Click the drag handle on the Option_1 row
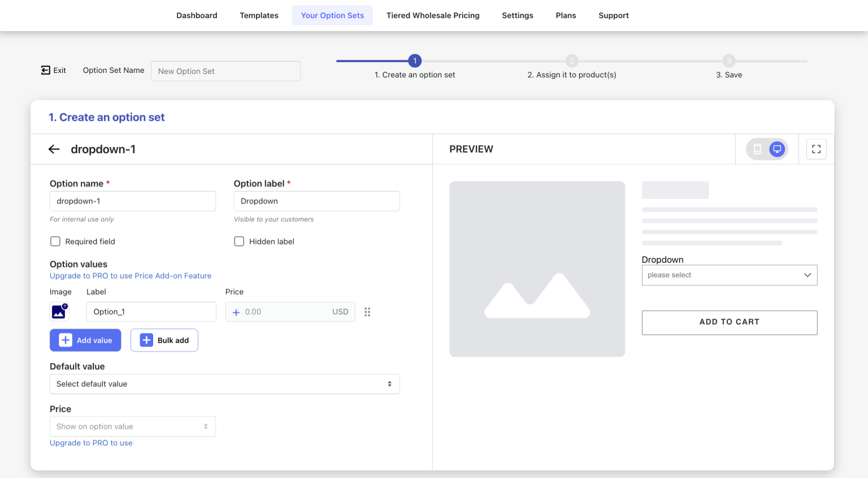 pyautogui.click(x=367, y=311)
